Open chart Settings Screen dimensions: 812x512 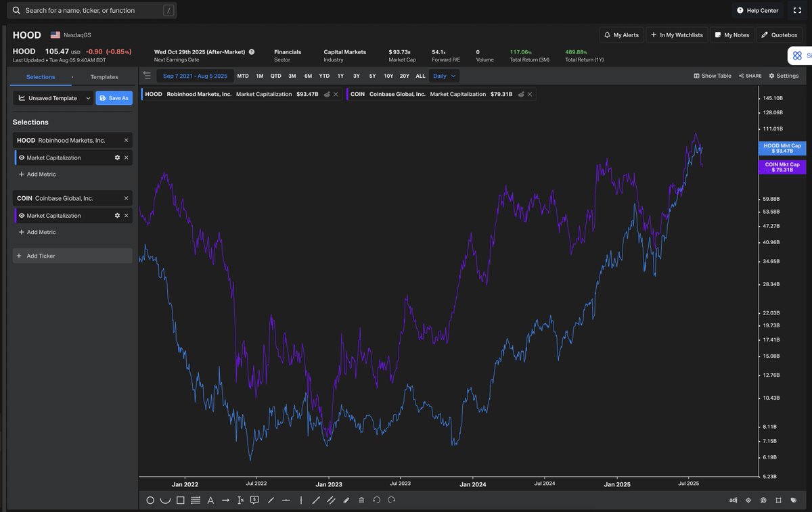(x=783, y=76)
